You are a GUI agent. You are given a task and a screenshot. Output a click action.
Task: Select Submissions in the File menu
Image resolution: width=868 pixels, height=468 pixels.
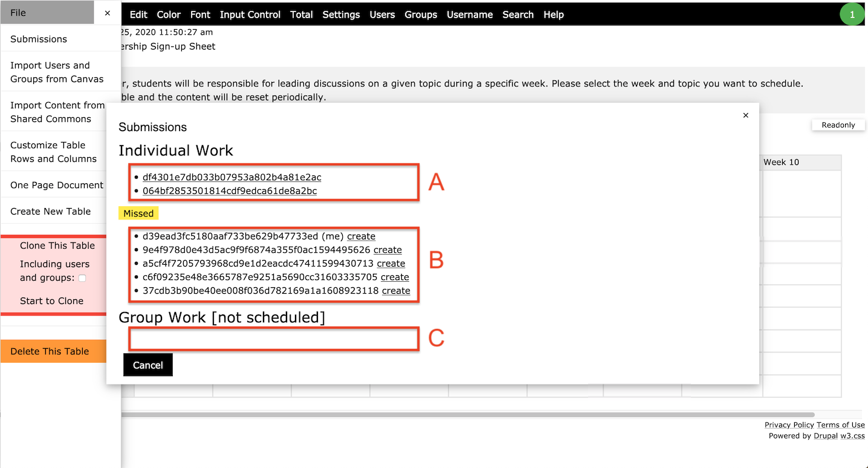[60, 39]
